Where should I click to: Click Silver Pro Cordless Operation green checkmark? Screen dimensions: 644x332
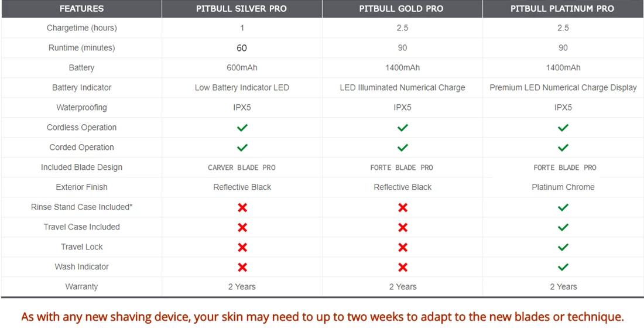click(242, 128)
